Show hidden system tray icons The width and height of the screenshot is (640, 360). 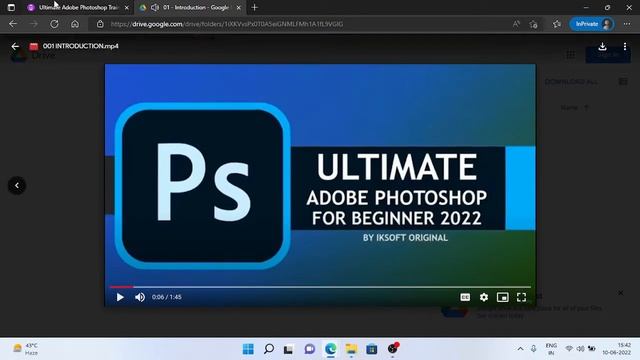[x=520, y=349]
